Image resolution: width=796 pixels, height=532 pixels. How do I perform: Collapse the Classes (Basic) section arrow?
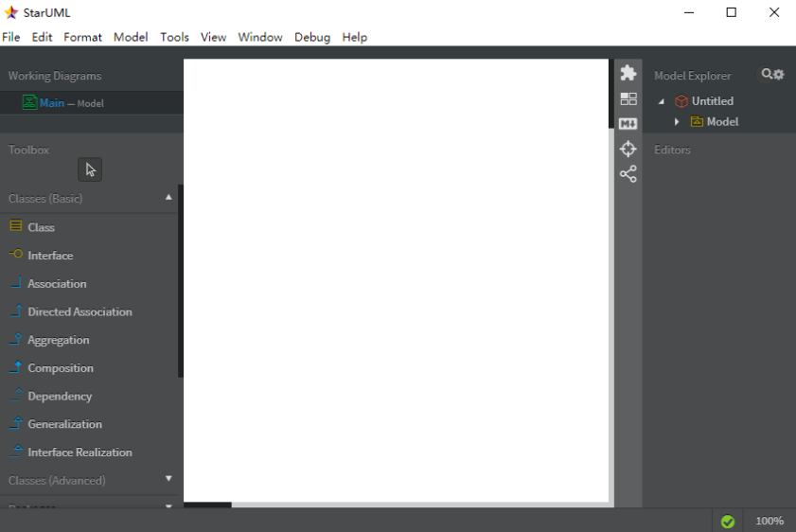(x=168, y=198)
